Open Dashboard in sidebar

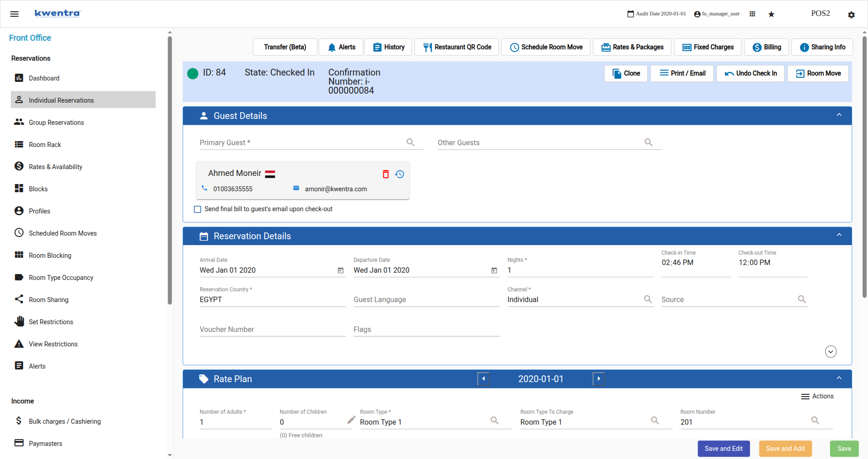[x=83, y=78]
